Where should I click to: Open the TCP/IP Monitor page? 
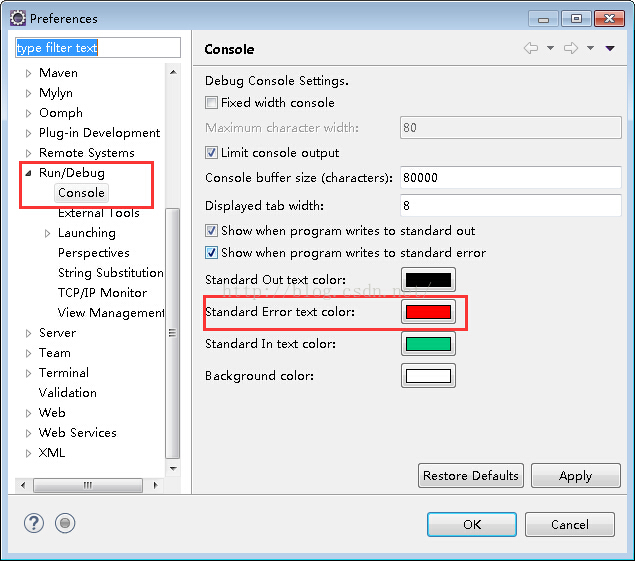(102, 292)
